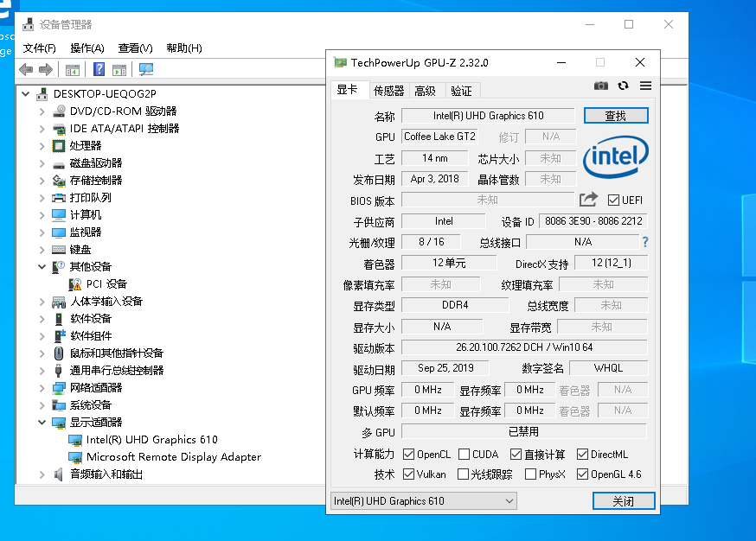Image resolution: width=756 pixels, height=541 pixels.
Task: Collapse the 其他设备 node
Action: point(42,267)
